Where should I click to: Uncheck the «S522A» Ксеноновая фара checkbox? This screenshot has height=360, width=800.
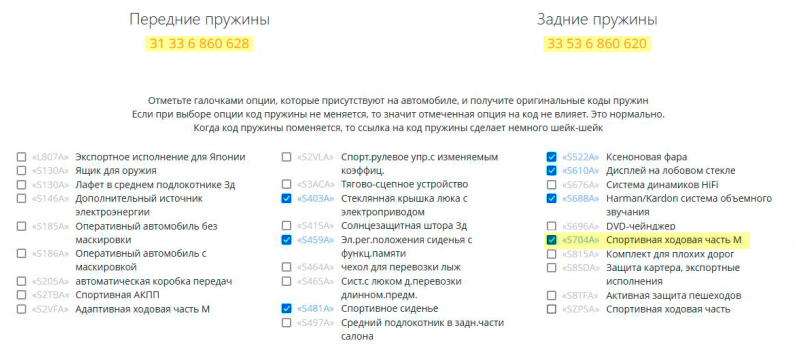click(552, 157)
